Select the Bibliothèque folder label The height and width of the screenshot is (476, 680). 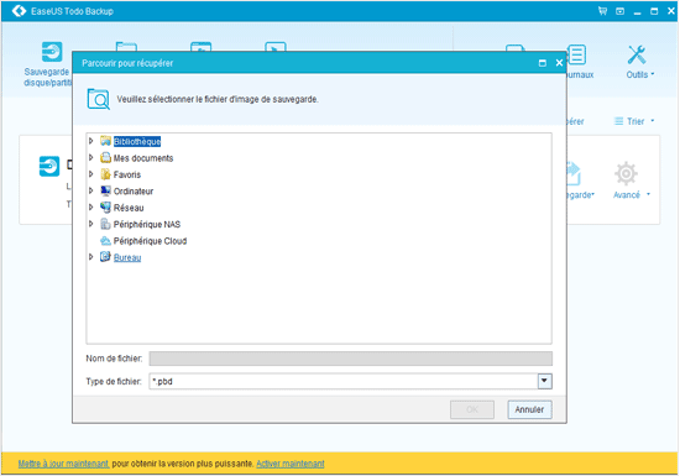[137, 141]
